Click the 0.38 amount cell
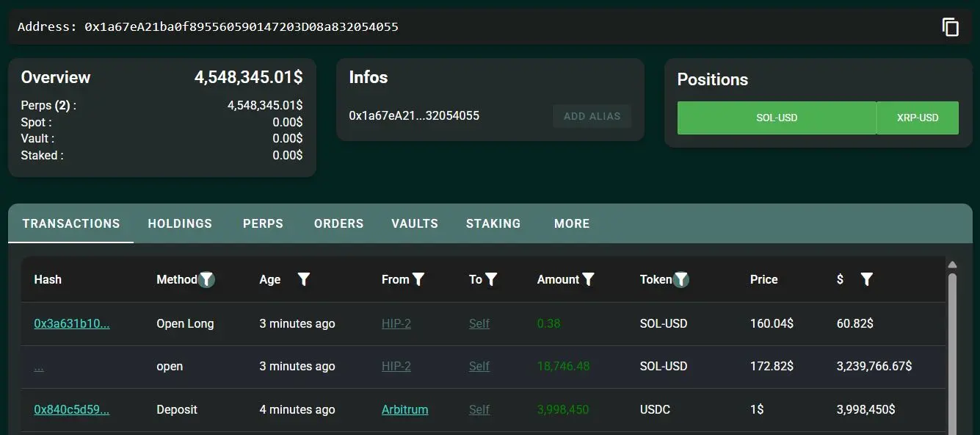 (x=549, y=323)
